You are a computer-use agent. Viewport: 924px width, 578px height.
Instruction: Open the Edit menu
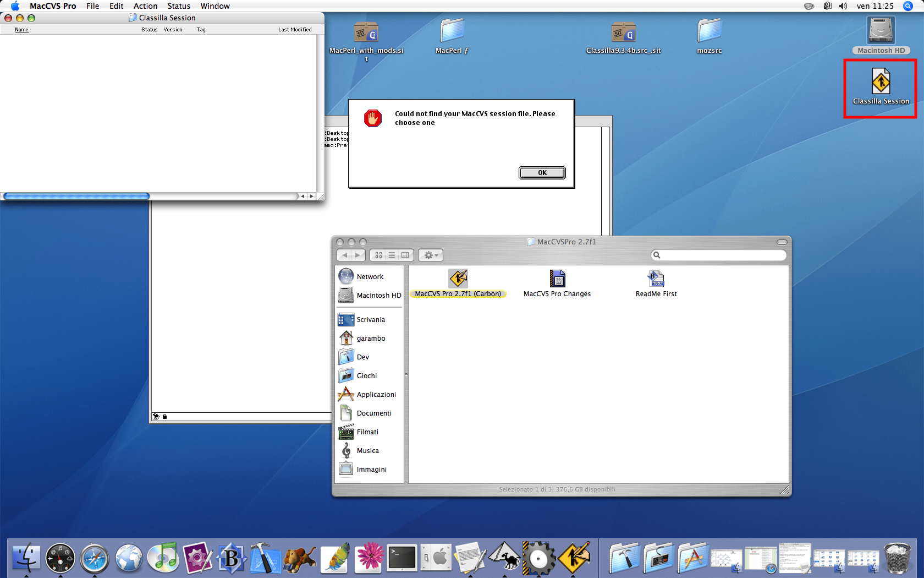pos(116,6)
